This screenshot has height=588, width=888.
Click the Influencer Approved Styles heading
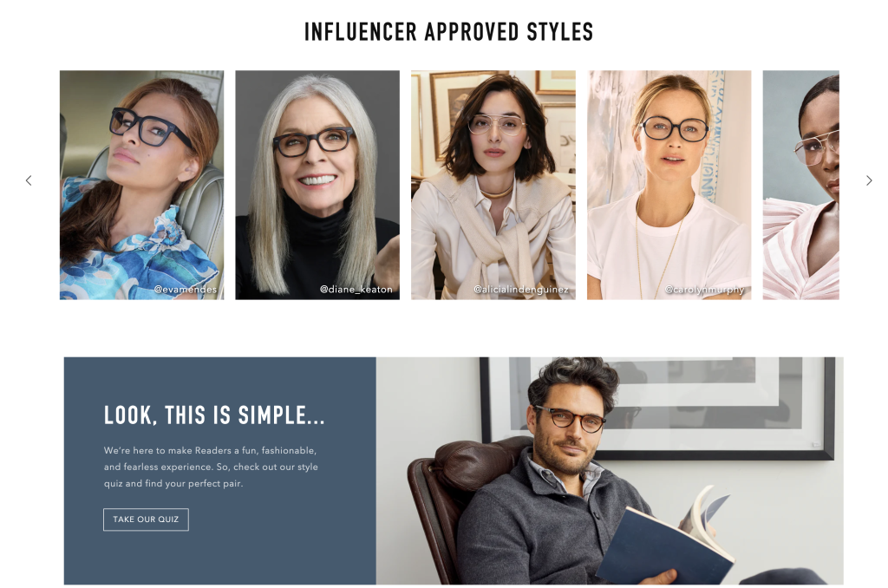(448, 32)
